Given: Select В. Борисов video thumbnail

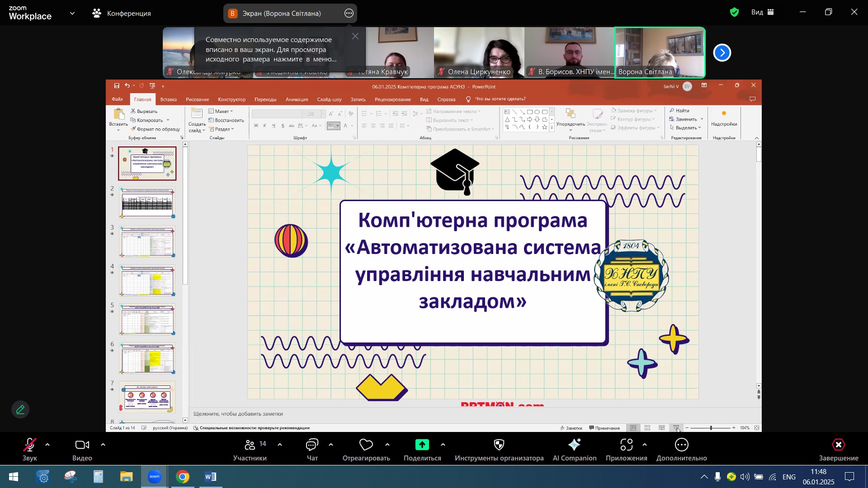Looking at the screenshot, I should tap(570, 52).
